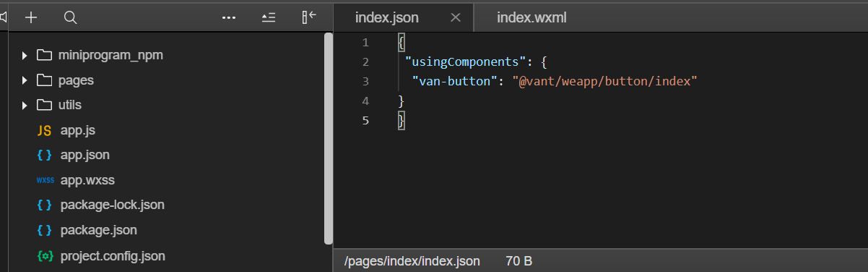Click the collapse all folders icon

click(269, 17)
